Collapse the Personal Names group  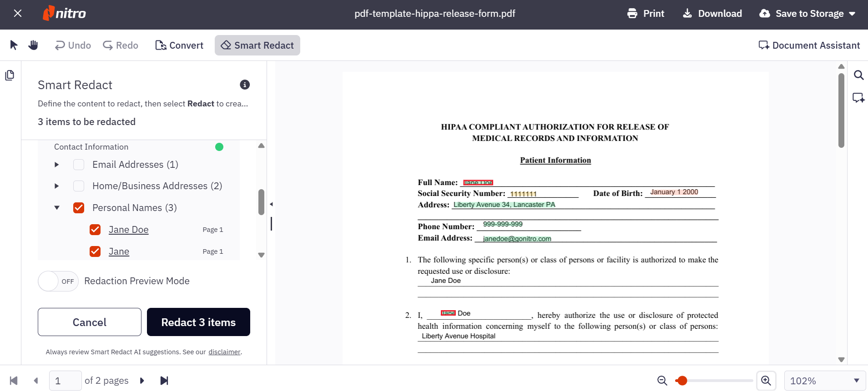(57, 208)
